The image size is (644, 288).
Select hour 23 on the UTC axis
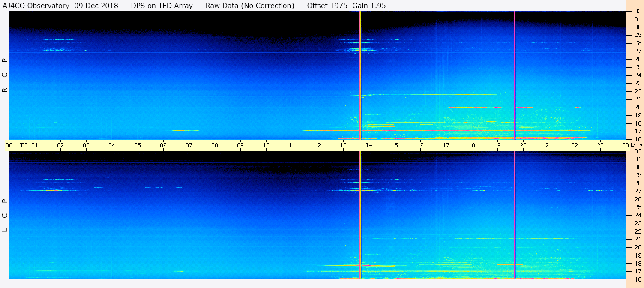(x=600, y=145)
